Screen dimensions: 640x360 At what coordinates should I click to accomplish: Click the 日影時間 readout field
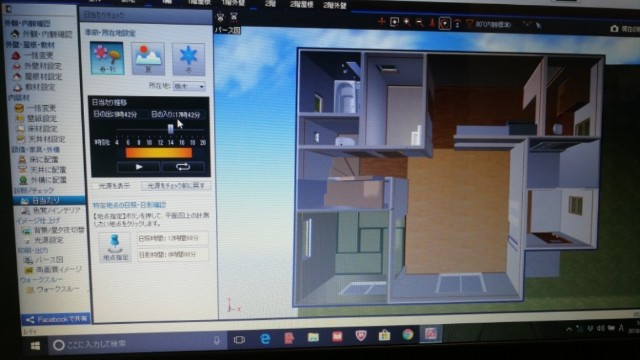click(x=173, y=254)
